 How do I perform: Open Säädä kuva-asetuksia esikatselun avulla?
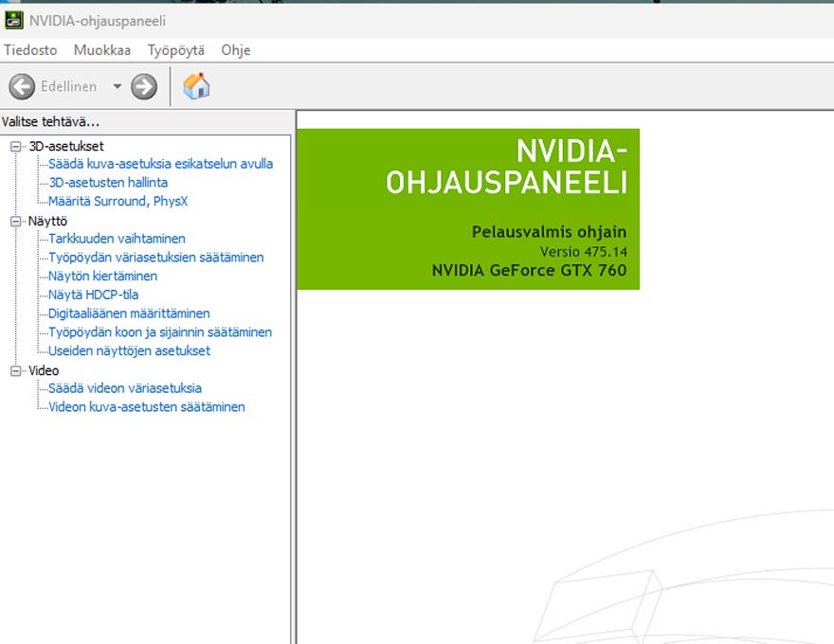[x=160, y=164]
